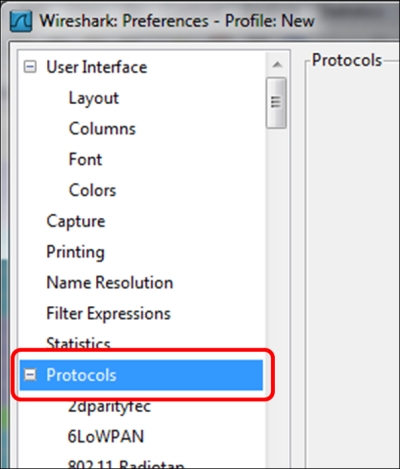Select the 6LoWPAN protocol entry

point(106,436)
